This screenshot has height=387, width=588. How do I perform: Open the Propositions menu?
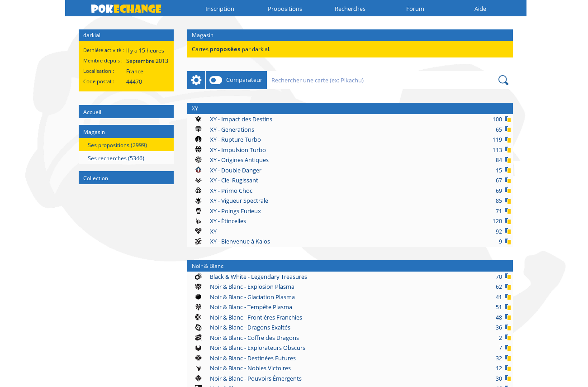pyautogui.click(x=285, y=9)
